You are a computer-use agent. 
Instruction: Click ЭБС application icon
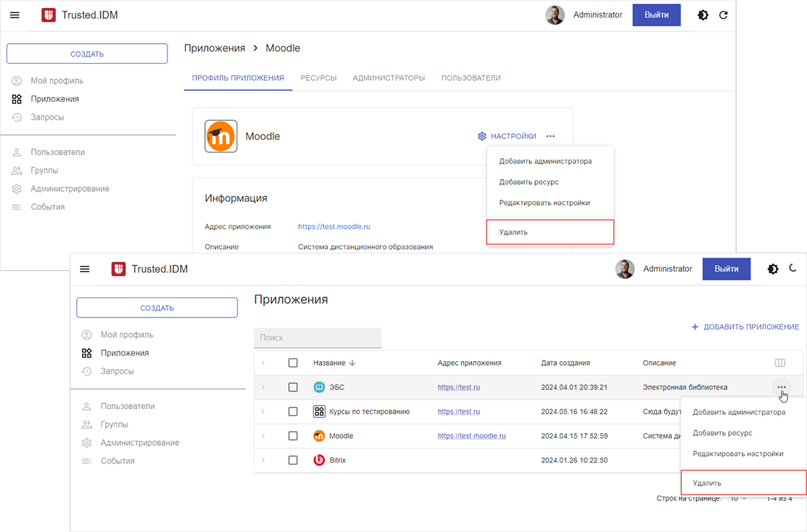[x=319, y=387]
